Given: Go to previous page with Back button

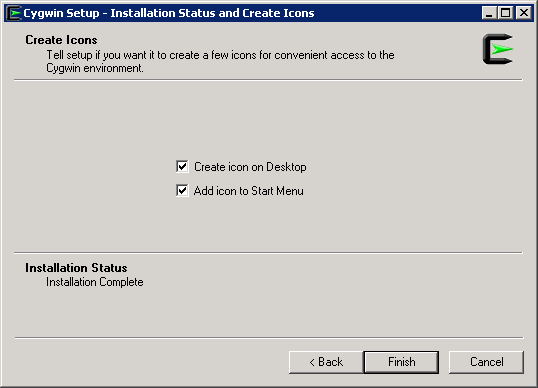Looking at the screenshot, I should [326, 362].
